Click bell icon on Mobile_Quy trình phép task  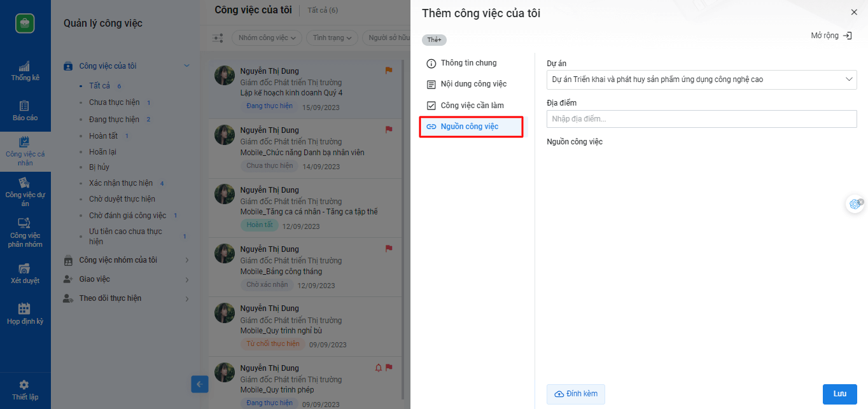pyautogui.click(x=379, y=368)
